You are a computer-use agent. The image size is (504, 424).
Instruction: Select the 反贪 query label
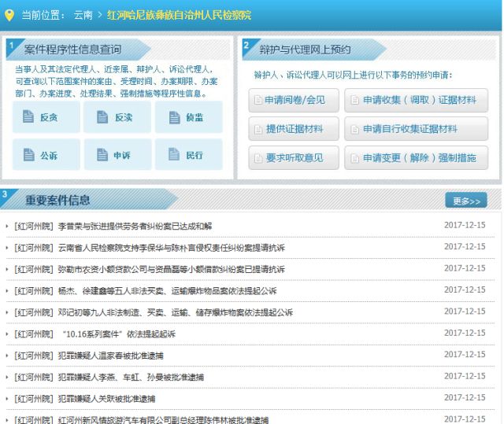tap(49, 117)
